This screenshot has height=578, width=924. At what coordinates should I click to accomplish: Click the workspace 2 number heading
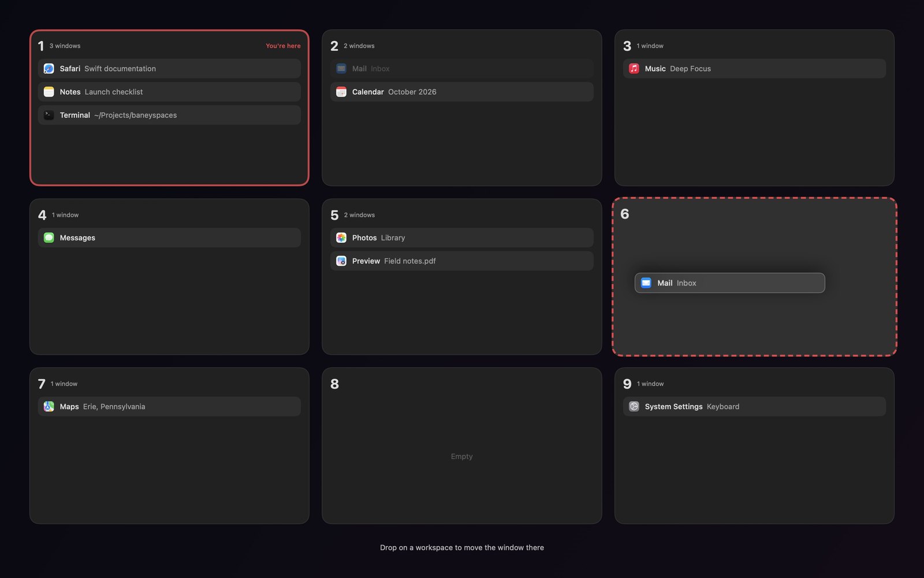pos(334,46)
